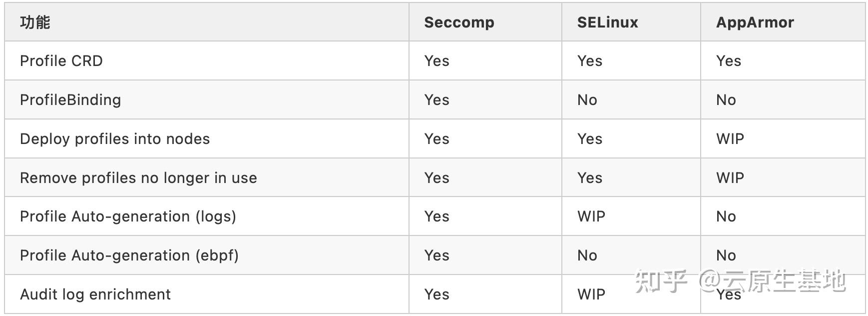
Task: Click the AppArmor column header
Action: click(755, 22)
